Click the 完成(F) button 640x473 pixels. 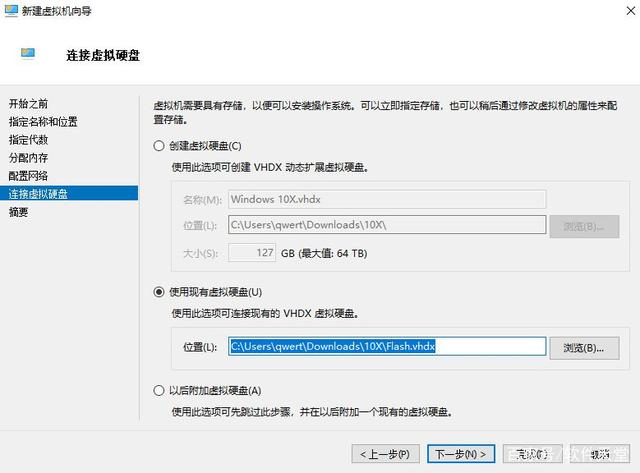(x=533, y=454)
